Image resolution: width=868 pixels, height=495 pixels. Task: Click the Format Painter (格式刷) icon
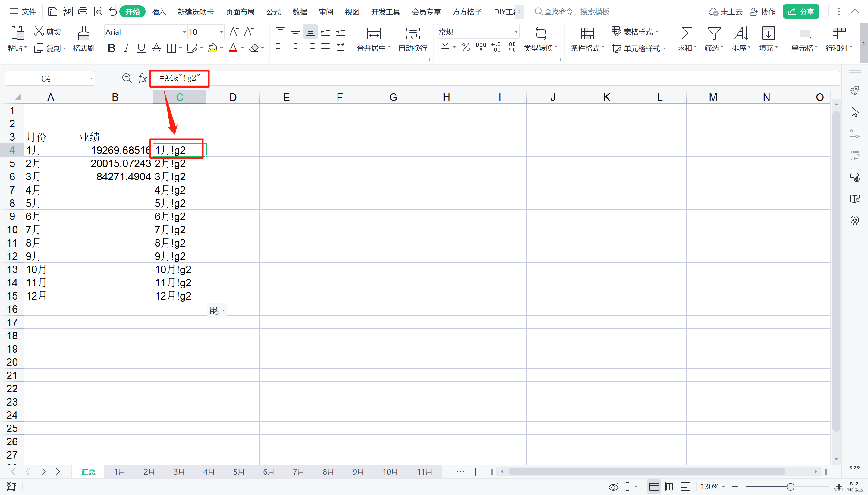click(x=84, y=33)
